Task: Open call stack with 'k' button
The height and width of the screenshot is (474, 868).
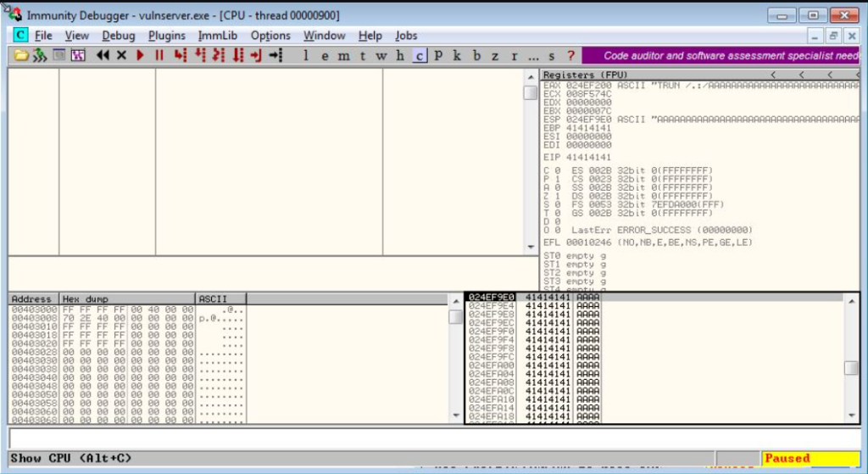Action: (x=457, y=55)
